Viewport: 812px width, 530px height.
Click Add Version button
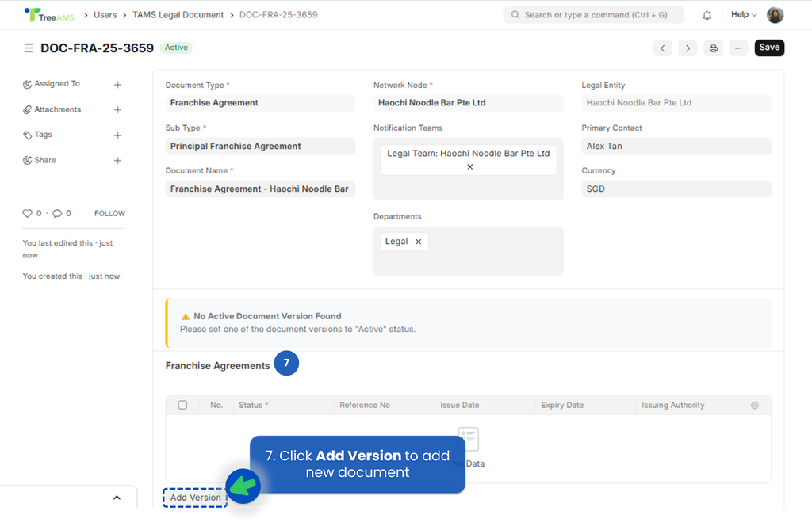pyautogui.click(x=195, y=498)
